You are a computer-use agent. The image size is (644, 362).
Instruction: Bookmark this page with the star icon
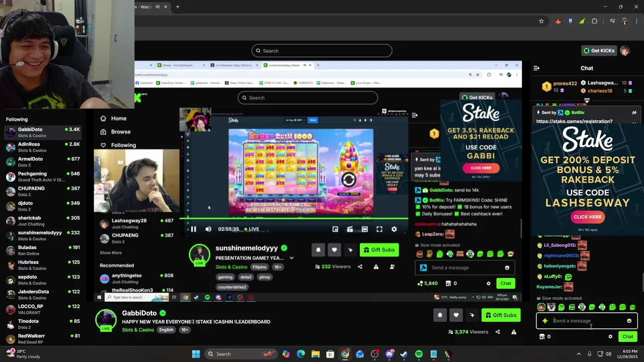point(541,21)
